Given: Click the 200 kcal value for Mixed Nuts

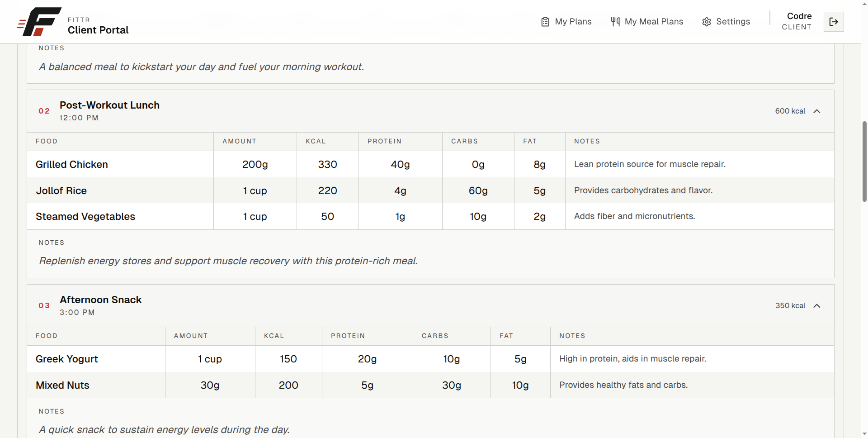Looking at the screenshot, I should click(x=288, y=385).
